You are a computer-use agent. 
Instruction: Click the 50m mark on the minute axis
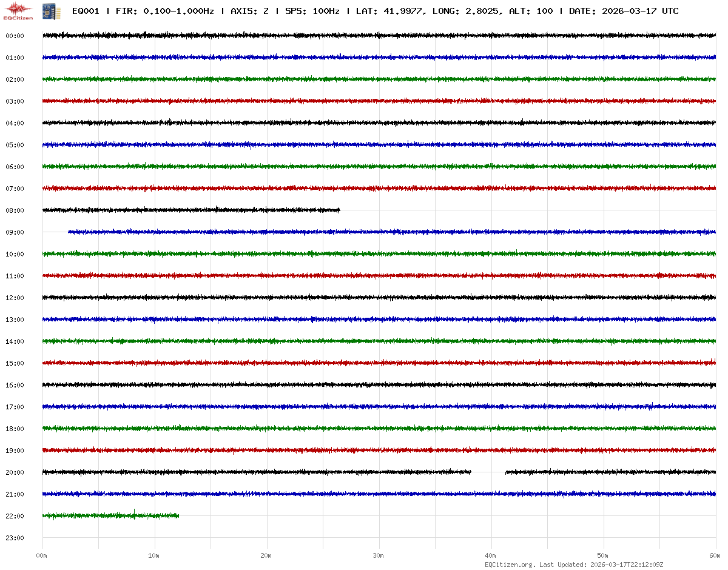pyautogui.click(x=603, y=555)
